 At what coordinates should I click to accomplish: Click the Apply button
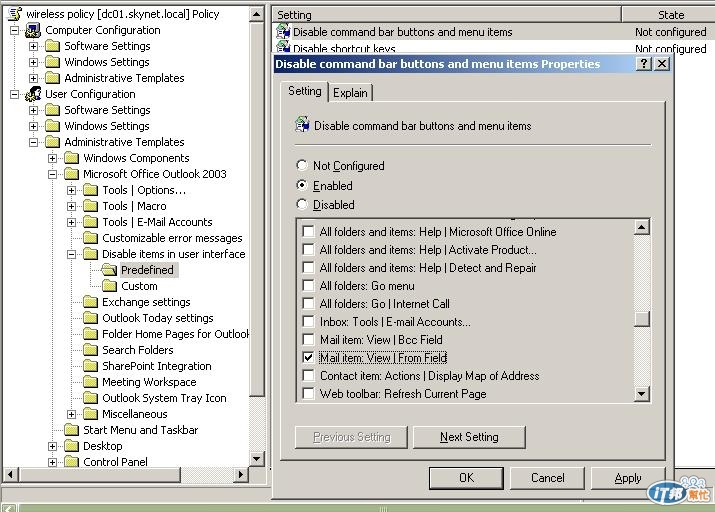point(628,478)
